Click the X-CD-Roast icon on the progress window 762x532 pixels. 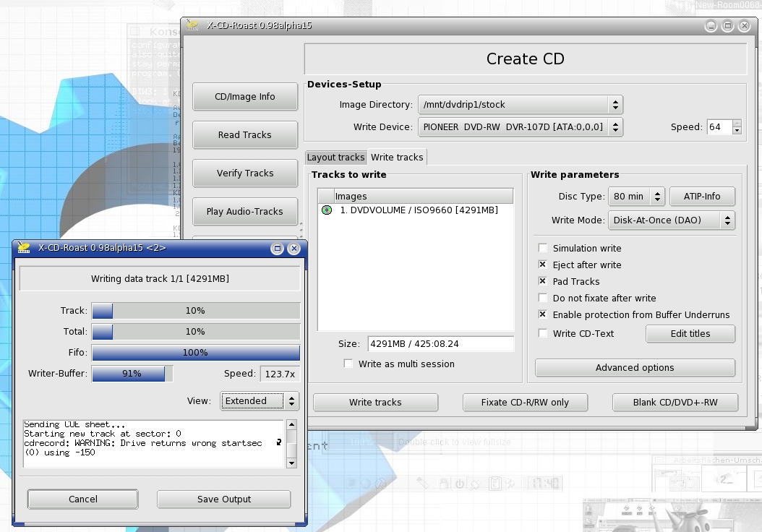tap(23, 248)
